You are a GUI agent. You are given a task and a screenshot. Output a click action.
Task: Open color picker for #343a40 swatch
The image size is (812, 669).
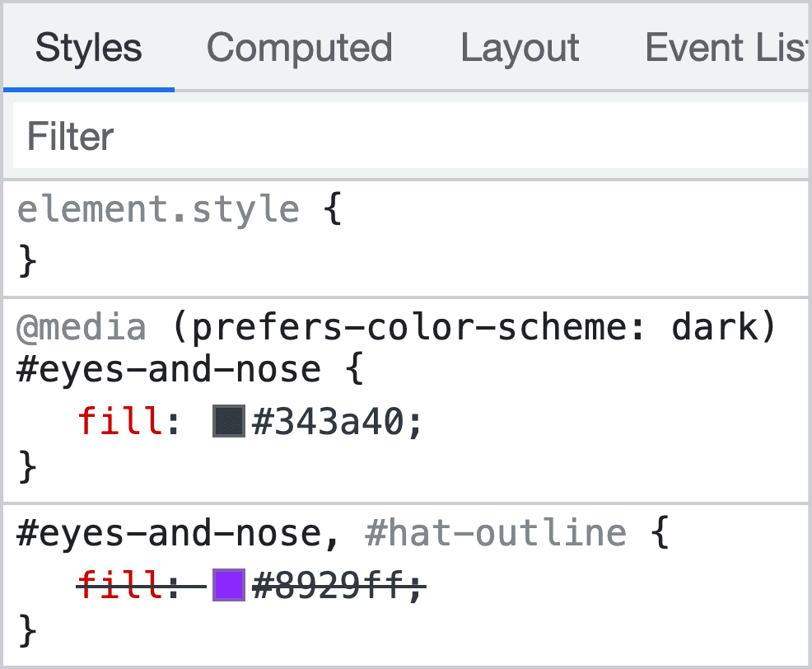tap(229, 422)
